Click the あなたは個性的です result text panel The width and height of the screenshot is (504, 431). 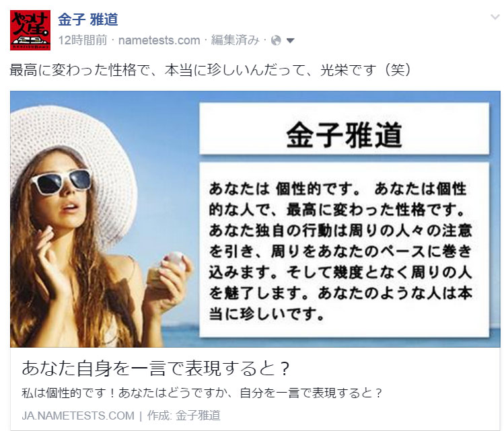point(345,249)
